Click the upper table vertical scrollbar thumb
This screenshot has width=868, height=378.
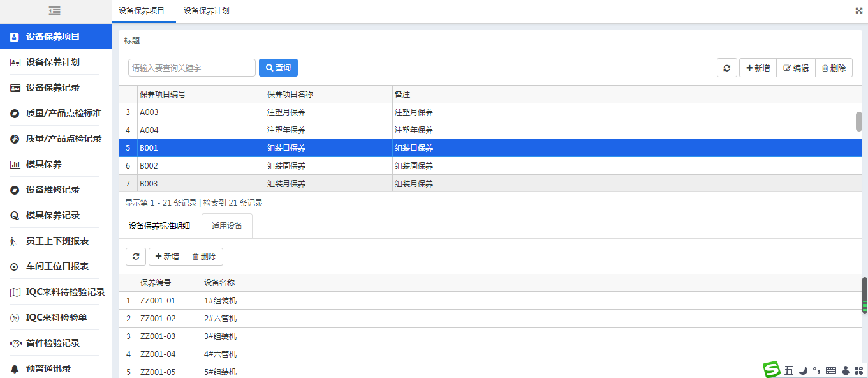[859, 121]
